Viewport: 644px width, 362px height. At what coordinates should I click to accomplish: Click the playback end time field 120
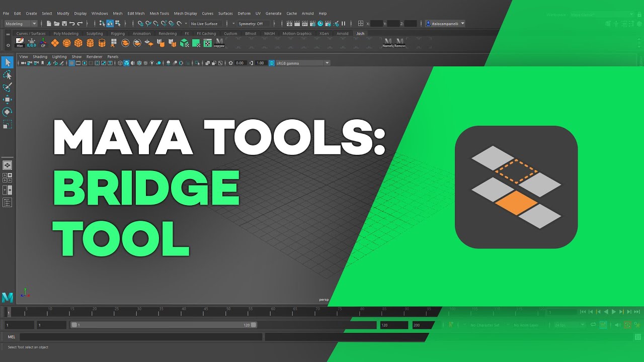pos(394,325)
